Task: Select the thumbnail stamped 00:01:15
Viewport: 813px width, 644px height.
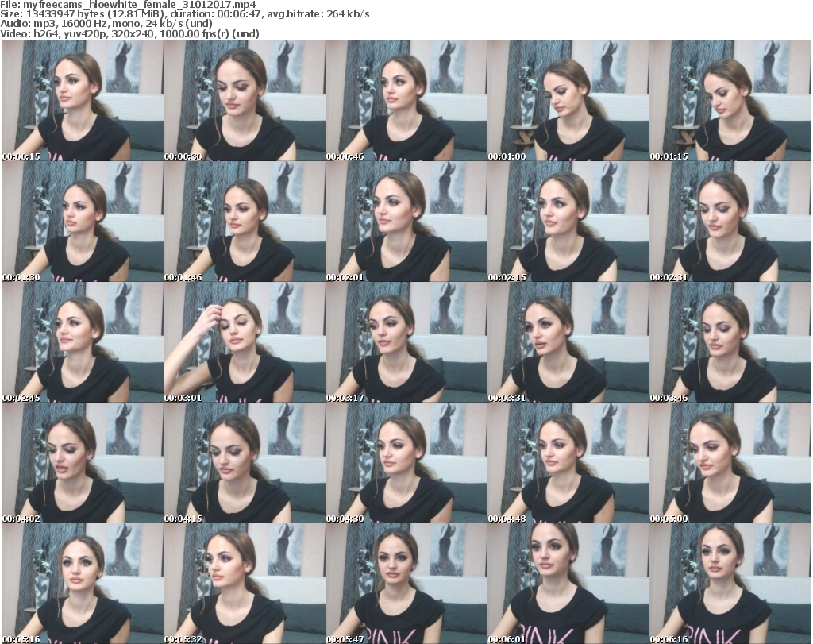Action: point(730,101)
